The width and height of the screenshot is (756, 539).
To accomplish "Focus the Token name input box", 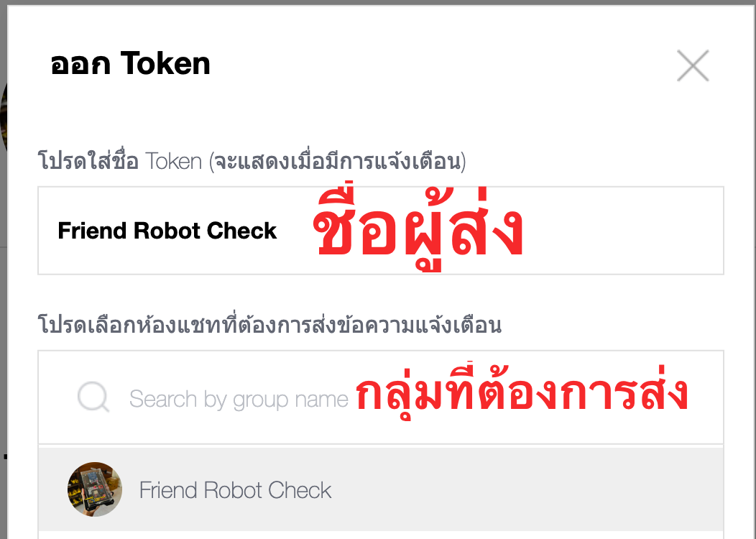I will pyautogui.click(x=381, y=231).
